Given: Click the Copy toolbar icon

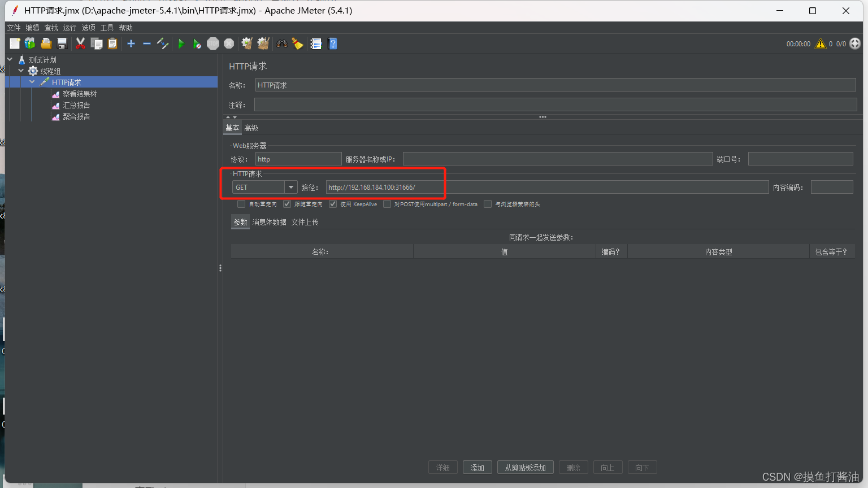Looking at the screenshot, I should [97, 43].
